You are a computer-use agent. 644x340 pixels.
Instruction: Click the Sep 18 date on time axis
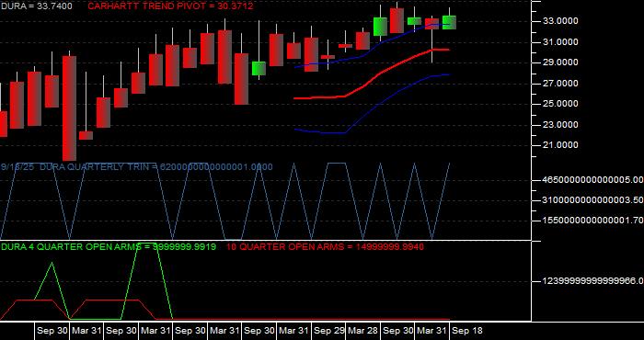point(467,331)
